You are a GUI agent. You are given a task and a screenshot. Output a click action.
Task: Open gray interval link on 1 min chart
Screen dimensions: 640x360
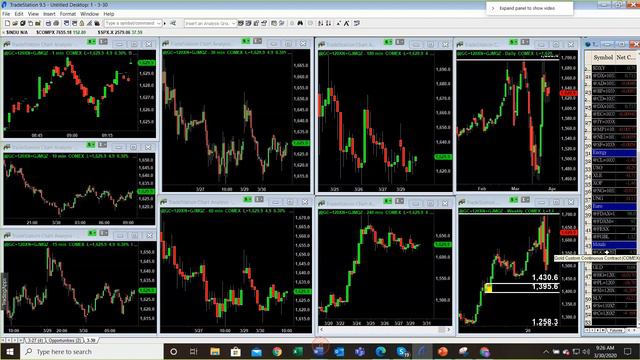[103, 42]
